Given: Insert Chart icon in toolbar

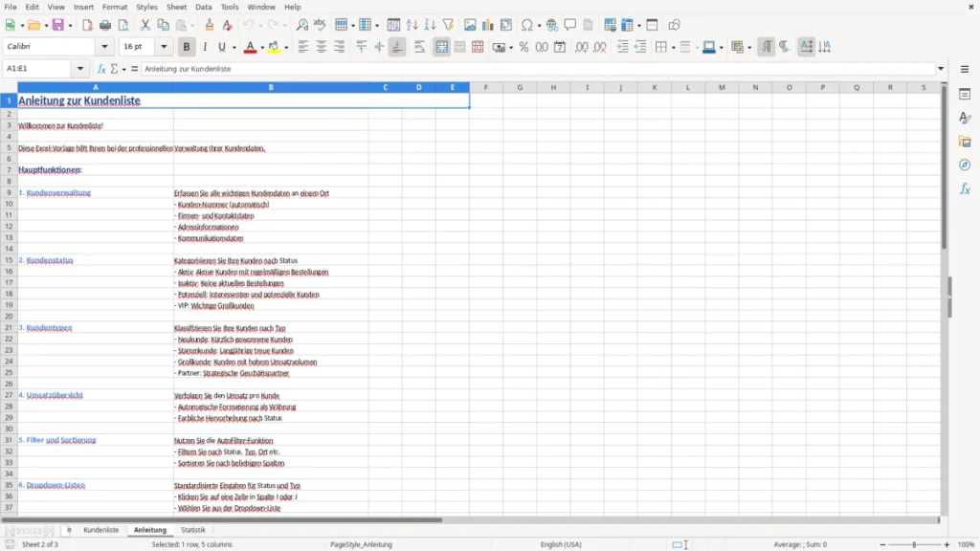Looking at the screenshot, I should 488,25.
